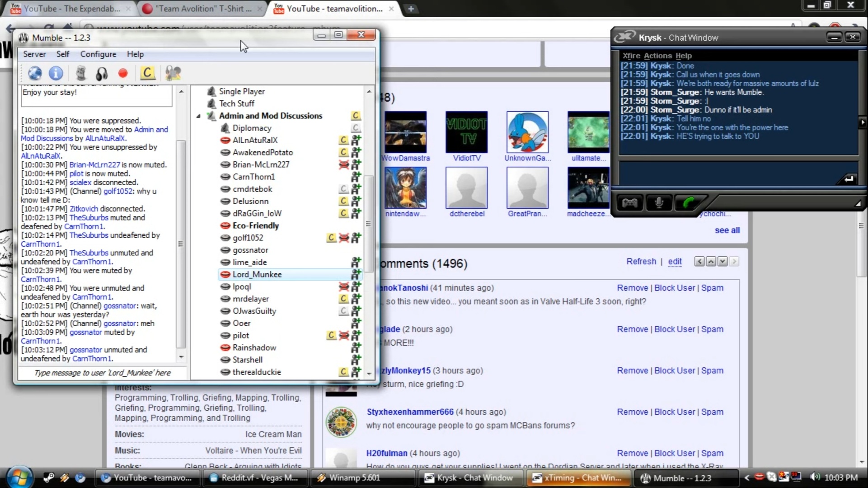Toggle Mumble microphone mute icon
Screen dimensions: 868x488
point(81,73)
